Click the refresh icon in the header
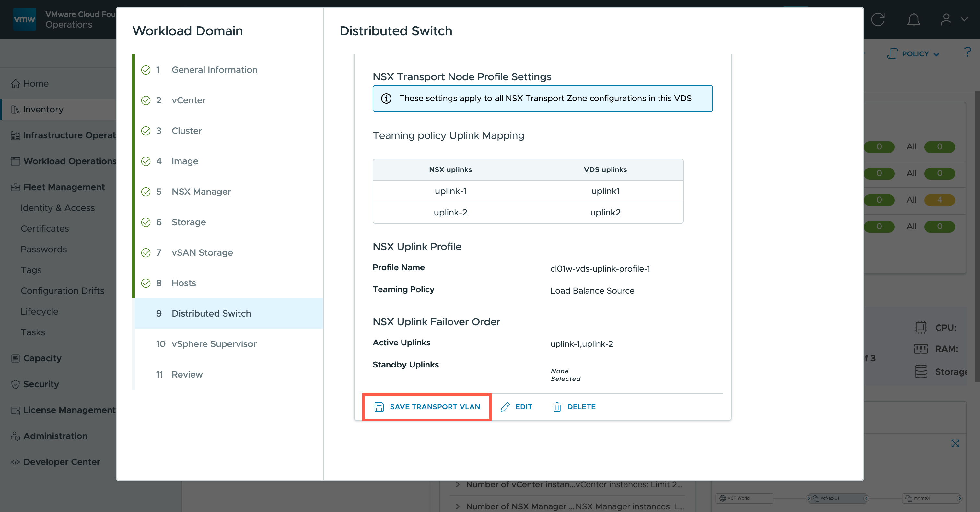This screenshot has height=512, width=980. [x=878, y=19]
